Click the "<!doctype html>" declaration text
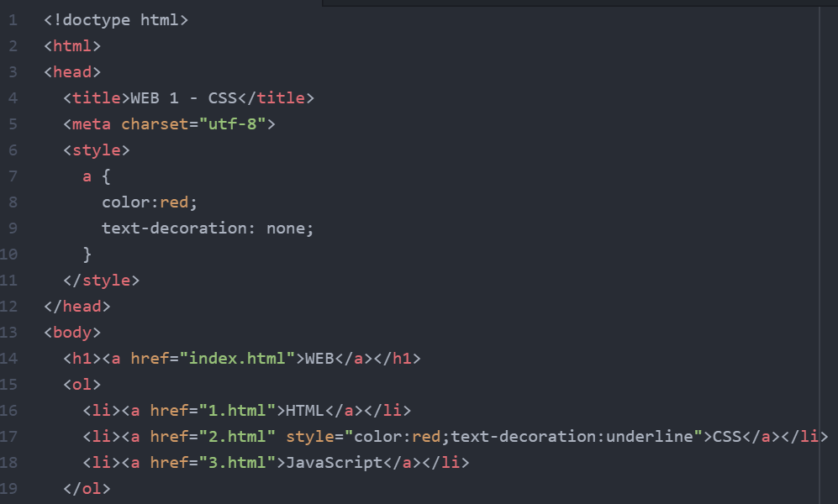The height and width of the screenshot is (504, 838). pos(116,20)
